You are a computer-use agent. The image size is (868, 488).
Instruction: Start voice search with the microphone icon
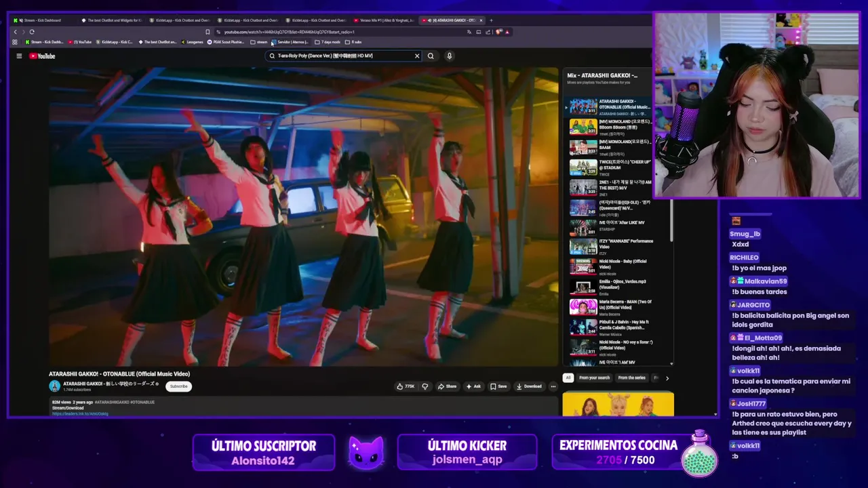coord(449,56)
